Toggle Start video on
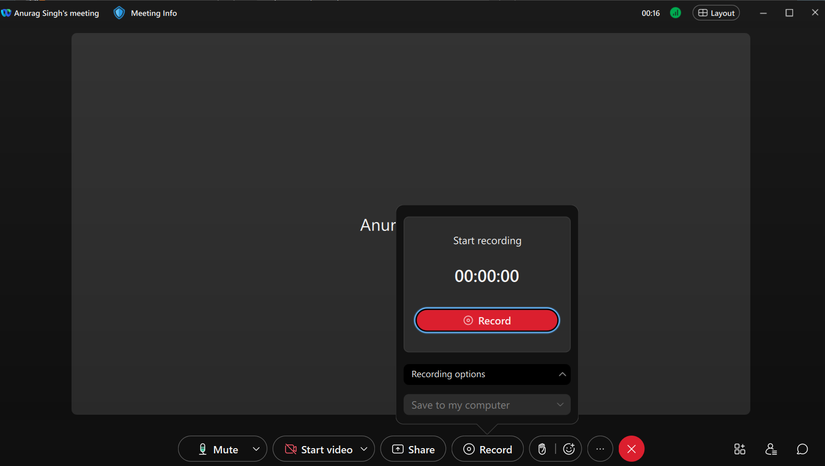The width and height of the screenshot is (825, 466). click(x=316, y=450)
